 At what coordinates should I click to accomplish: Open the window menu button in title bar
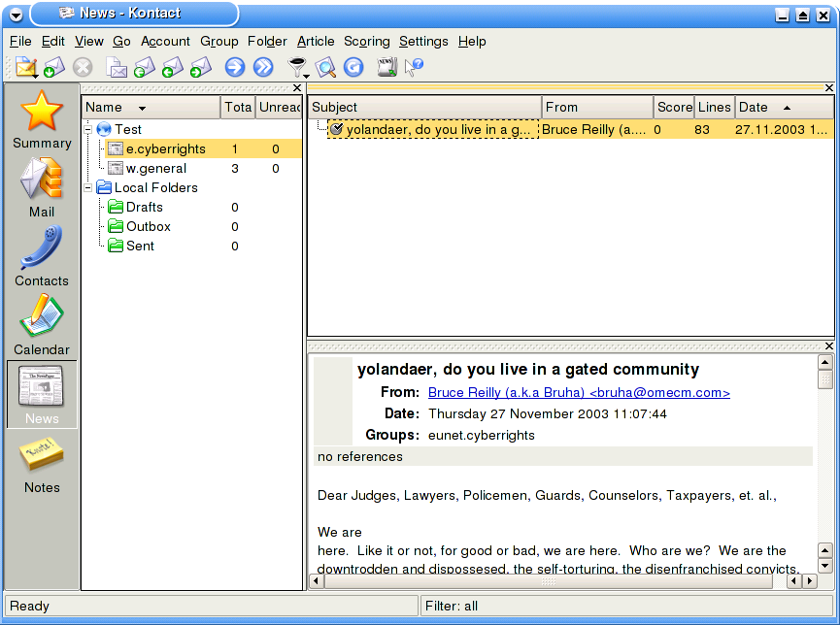[17, 15]
